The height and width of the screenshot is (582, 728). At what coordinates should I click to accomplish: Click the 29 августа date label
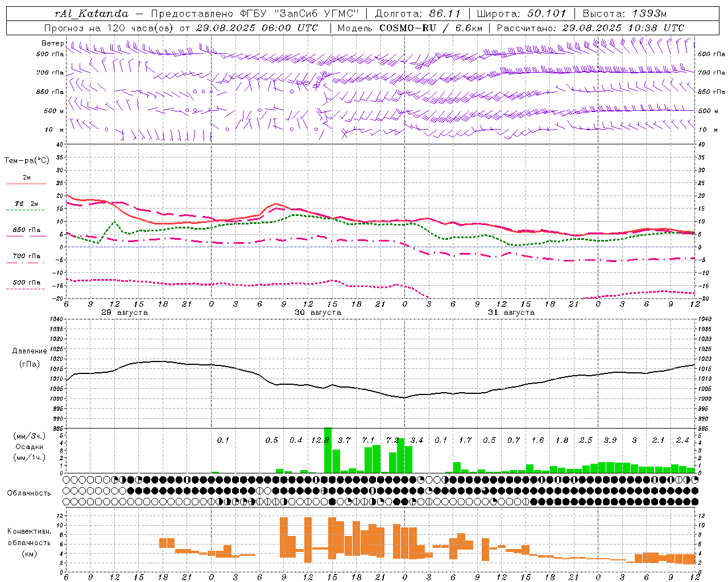125,313
